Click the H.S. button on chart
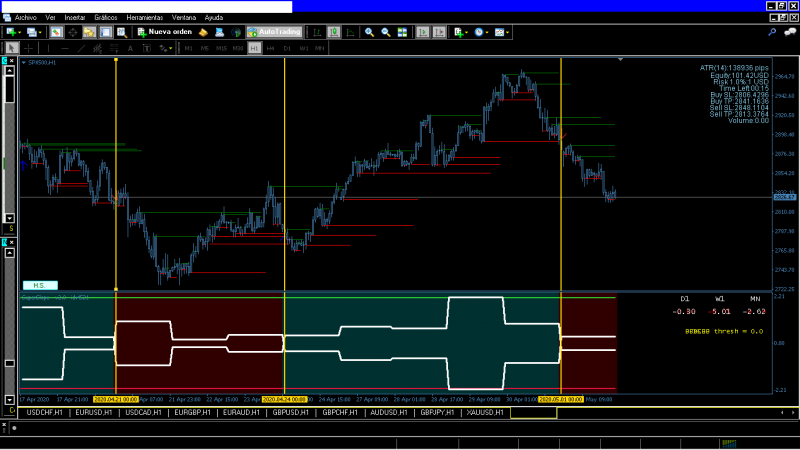 (40, 285)
